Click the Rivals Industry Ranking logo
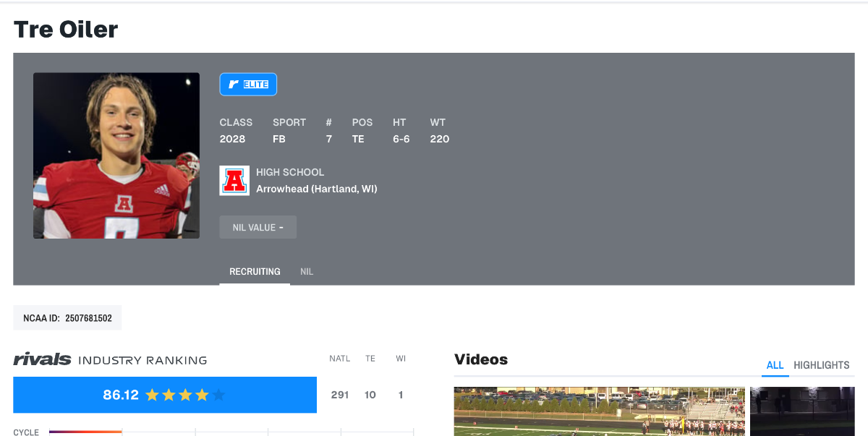The width and height of the screenshot is (868, 436). click(110, 359)
